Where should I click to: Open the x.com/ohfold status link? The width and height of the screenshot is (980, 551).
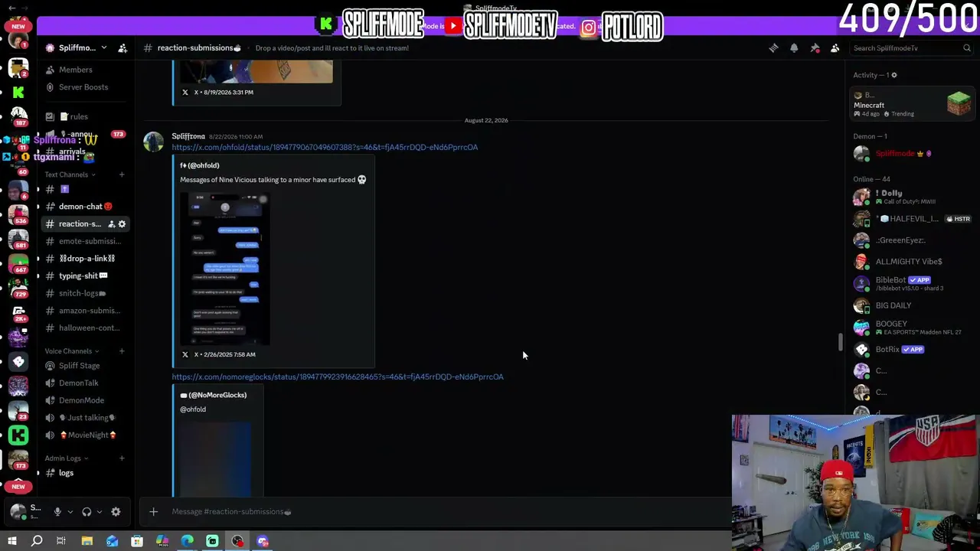coord(325,148)
